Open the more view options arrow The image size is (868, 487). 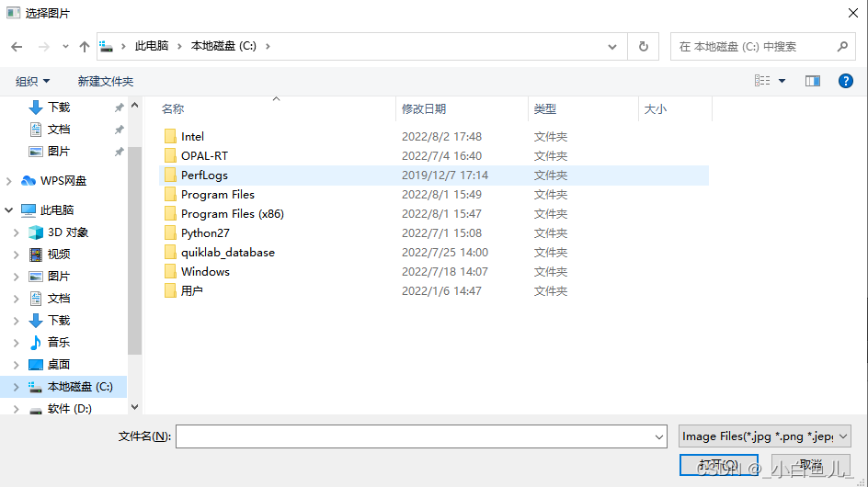tap(782, 81)
